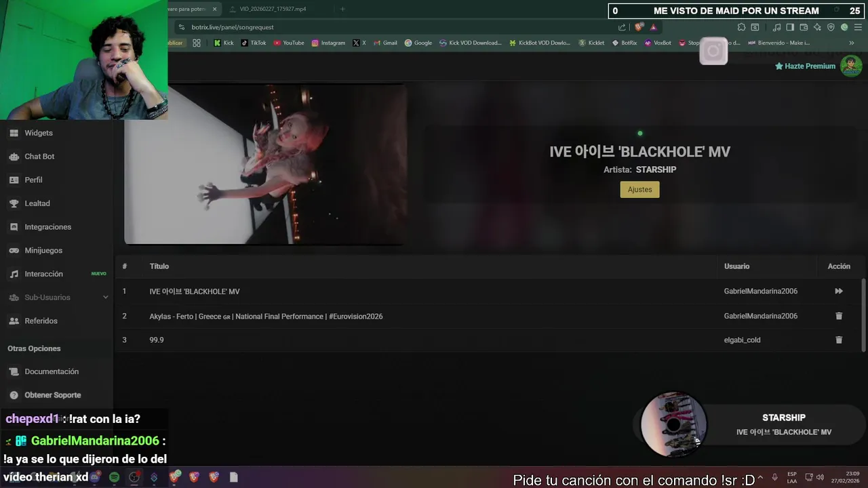Image resolution: width=868 pixels, height=488 pixels.
Task: Open Lealtad section
Action: [37, 203]
